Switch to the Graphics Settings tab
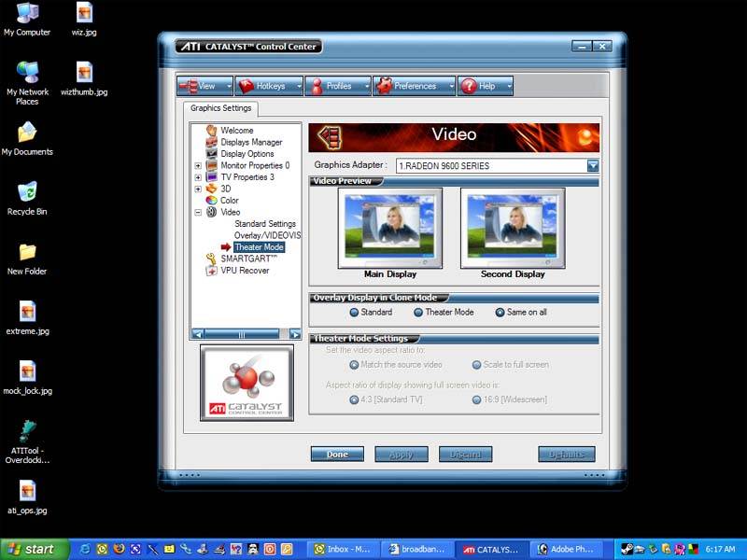This screenshot has width=747, height=560. pos(220,108)
